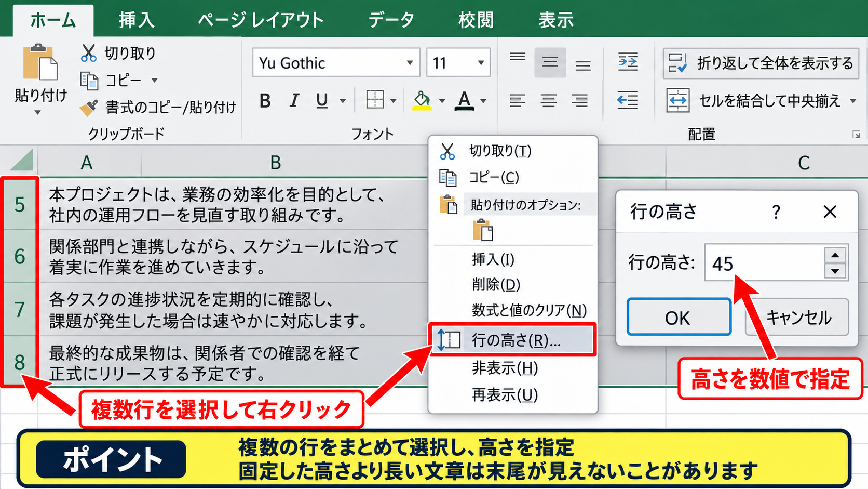This screenshot has width=868, height=489.
Task: Apply bottom vertical alignment
Action: point(583,66)
